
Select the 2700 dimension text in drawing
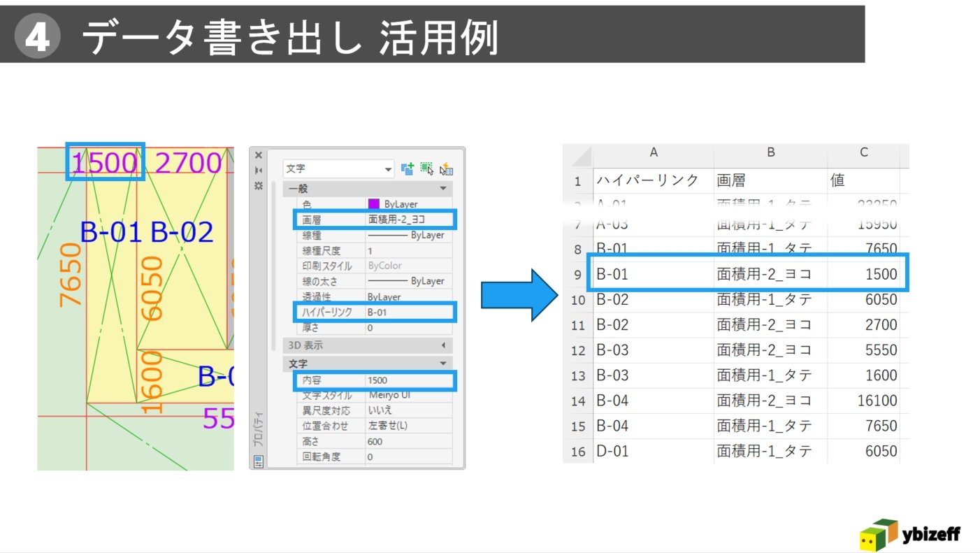coord(188,163)
